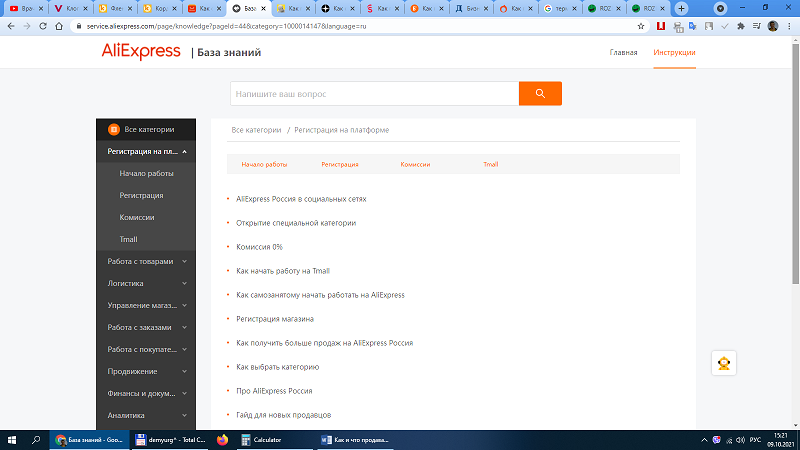The width and height of the screenshot is (800, 450).
Task: Select Комиссии tab in content area
Action: tap(415, 164)
